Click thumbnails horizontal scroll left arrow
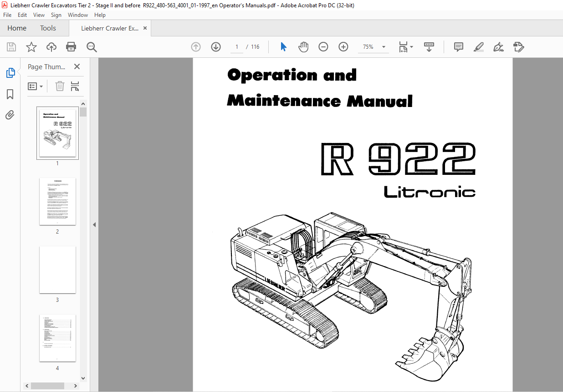Viewport: 563px width, 392px height. click(x=28, y=386)
